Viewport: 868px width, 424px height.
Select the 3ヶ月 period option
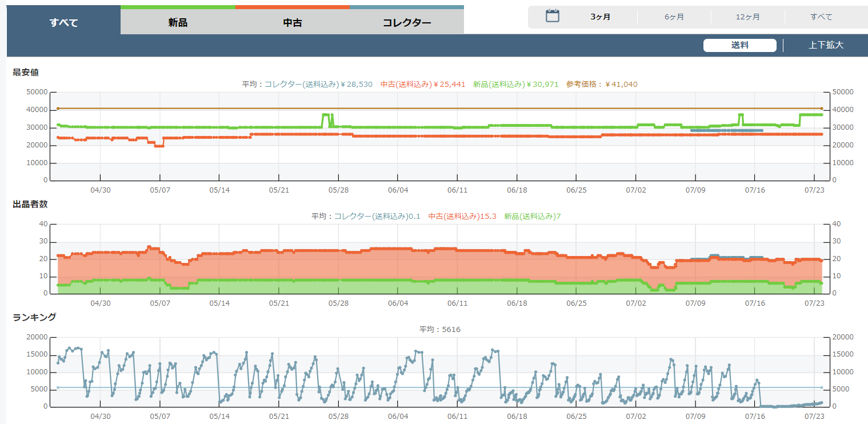pos(600,17)
